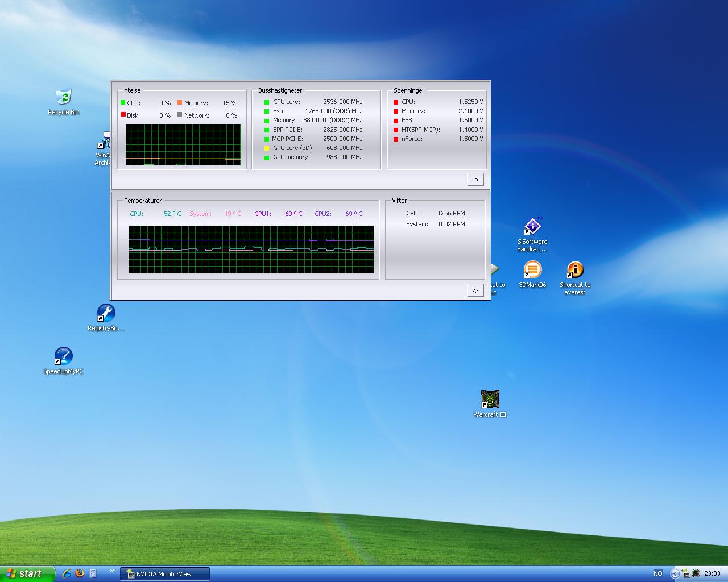Image resolution: width=728 pixels, height=582 pixels.
Task: Click the network-style tray icon
Action: point(686,573)
